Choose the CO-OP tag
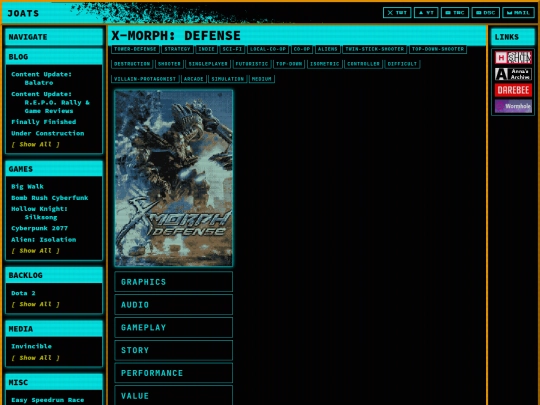This screenshot has width=540, height=405. (x=302, y=49)
